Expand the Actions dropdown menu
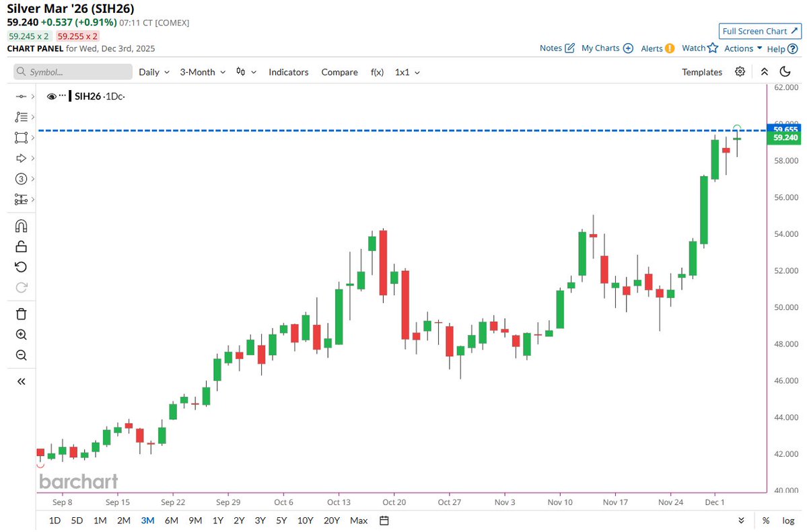This screenshot has width=807, height=532. click(x=740, y=48)
